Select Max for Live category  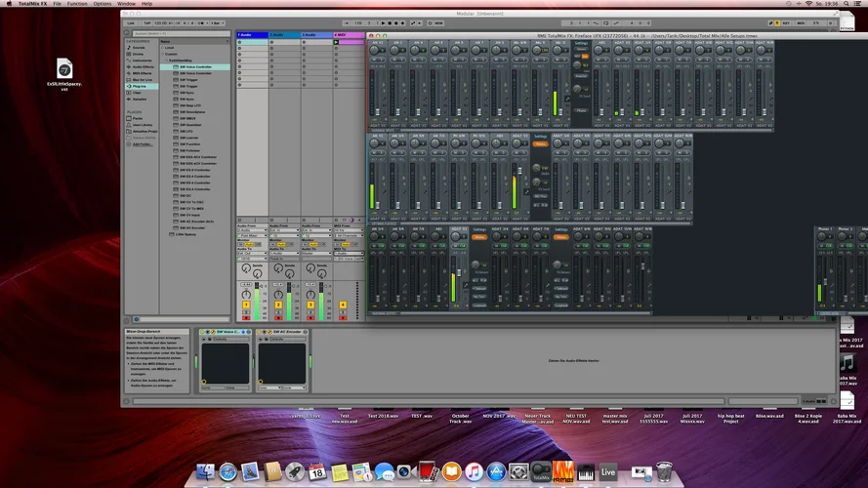[143, 79]
